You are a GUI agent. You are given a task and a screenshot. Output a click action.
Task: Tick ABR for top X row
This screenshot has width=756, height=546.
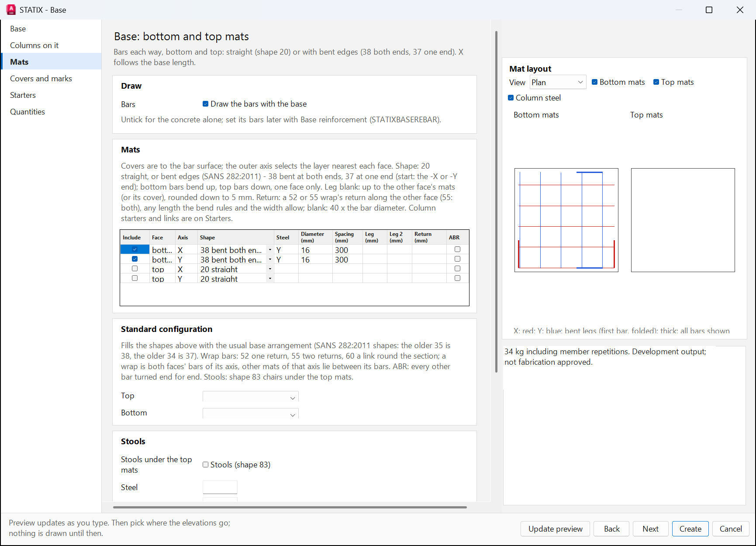(x=457, y=269)
